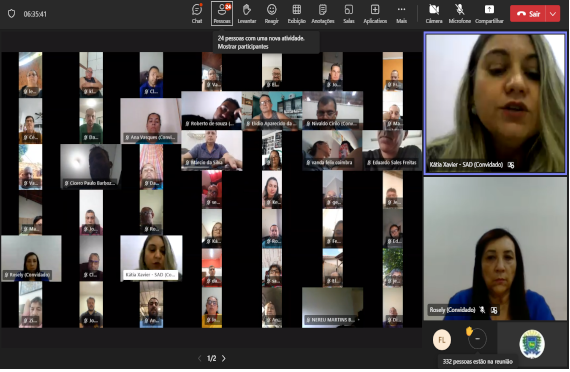Show the Pessoas participants list
Image resolution: width=570 pixels, height=372 pixels.
coord(222,13)
